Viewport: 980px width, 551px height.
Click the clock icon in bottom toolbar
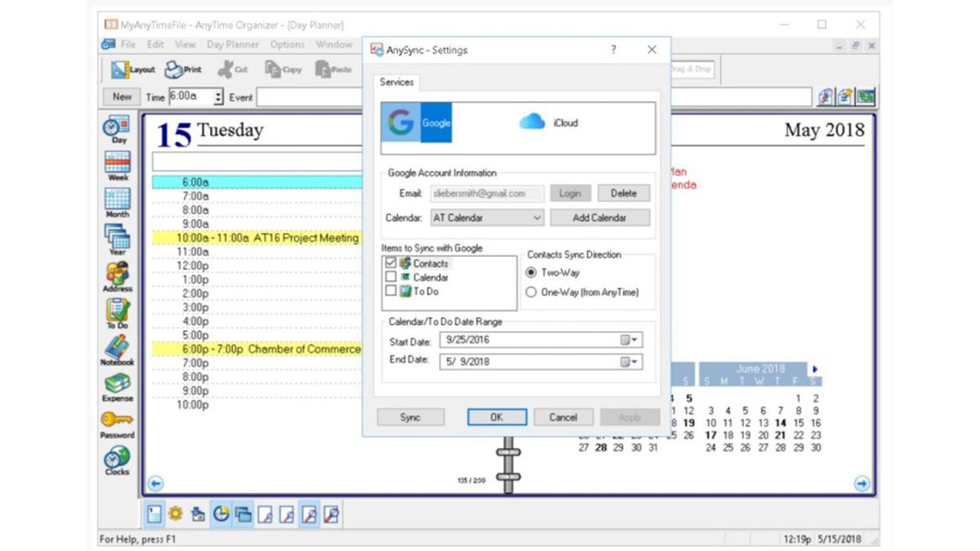pyautogui.click(x=220, y=514)
